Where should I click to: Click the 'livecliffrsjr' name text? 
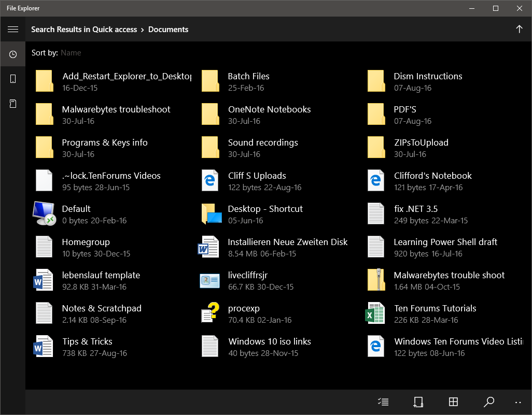(x=248, y=276)
